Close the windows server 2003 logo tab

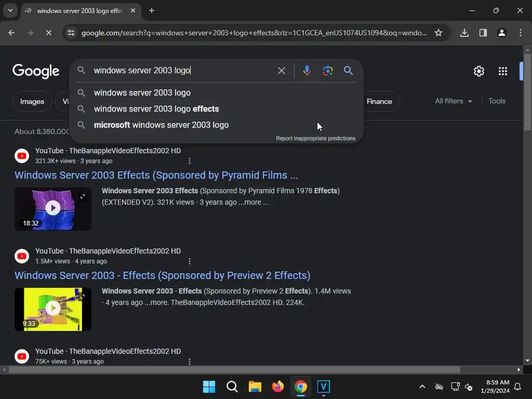[x=133, y=10]
